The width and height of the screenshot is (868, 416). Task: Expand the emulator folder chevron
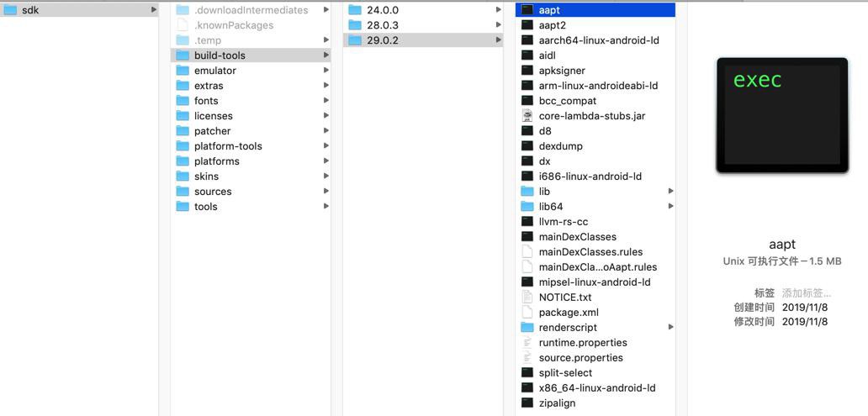[x=325, y=71]
